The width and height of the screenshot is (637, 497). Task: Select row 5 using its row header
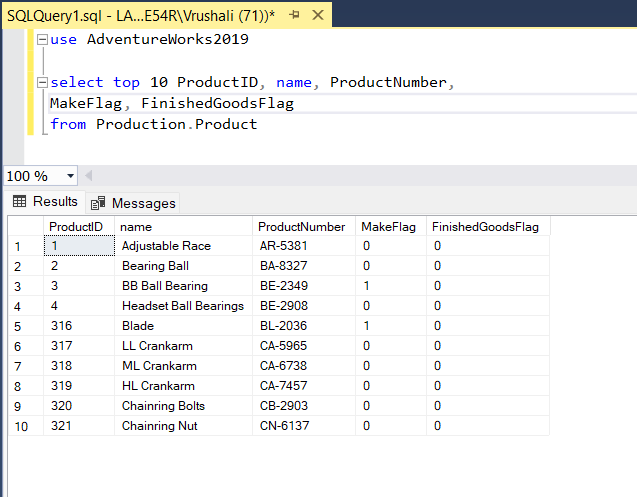(20, 326)
